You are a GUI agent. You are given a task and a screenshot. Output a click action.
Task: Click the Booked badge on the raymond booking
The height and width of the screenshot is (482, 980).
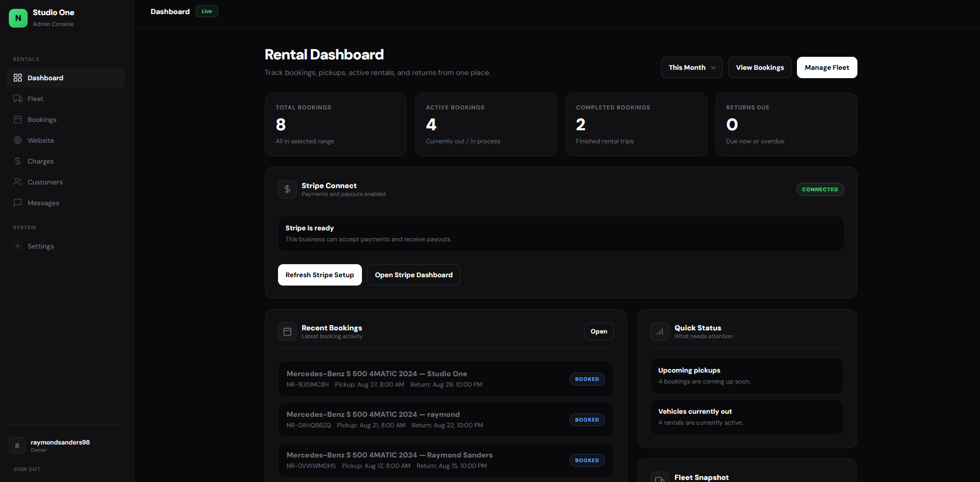coord(587,420)
